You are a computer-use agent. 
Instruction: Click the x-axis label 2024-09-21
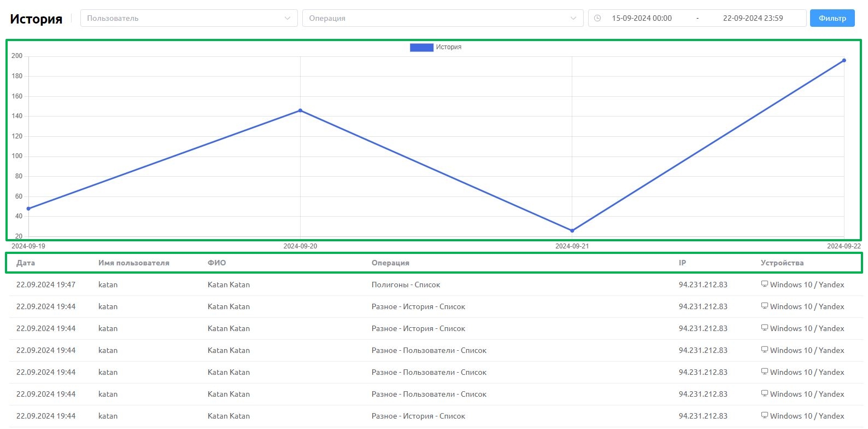(572, 246)
